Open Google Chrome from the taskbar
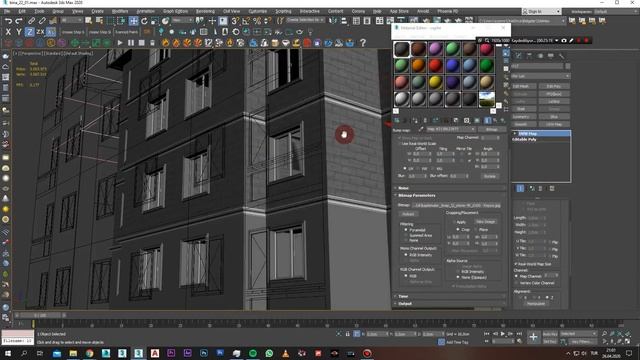This screenshot has height=360, width=640. 89,353
